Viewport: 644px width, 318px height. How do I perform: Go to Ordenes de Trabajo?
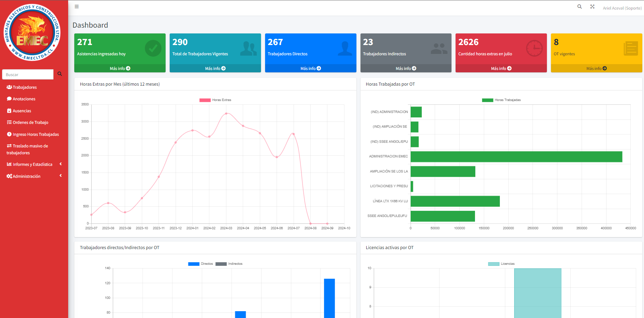[x=30, y=122]
